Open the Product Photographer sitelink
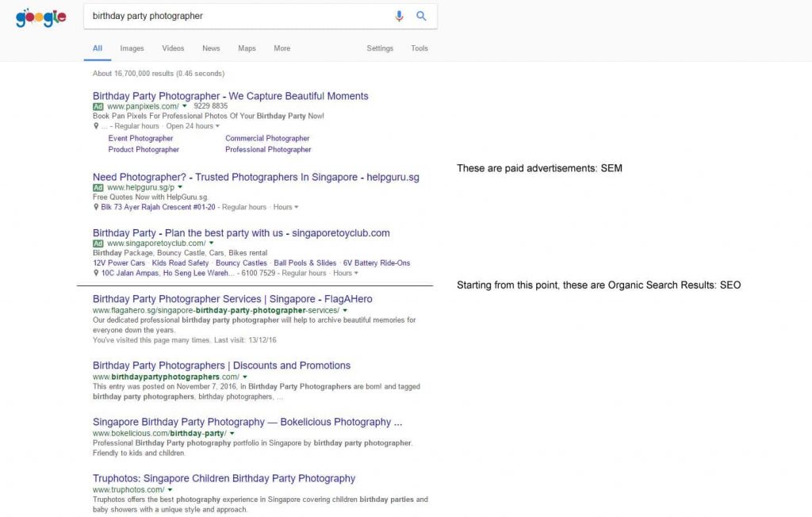The width and height of the screenshot is (812, 517). point(144,149)
